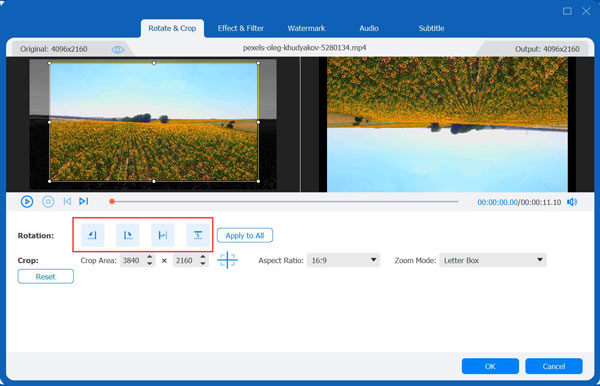Open the Effect & Filter tab

pos(241,28)
